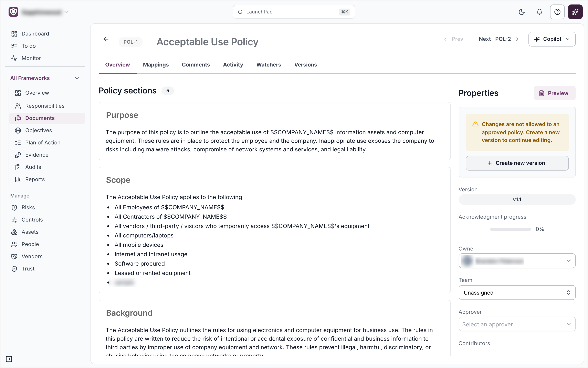Open the Team Unassigned selector
588x368 pixels.
pos(517,292)
